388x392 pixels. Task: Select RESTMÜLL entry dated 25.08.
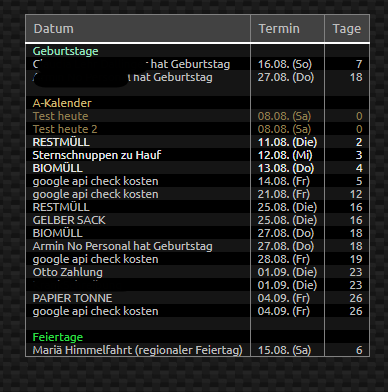tap(61, 207)
